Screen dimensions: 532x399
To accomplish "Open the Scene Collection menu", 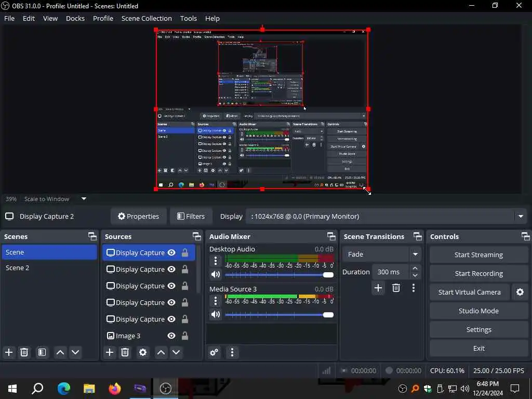I will (x=147, y=18).
